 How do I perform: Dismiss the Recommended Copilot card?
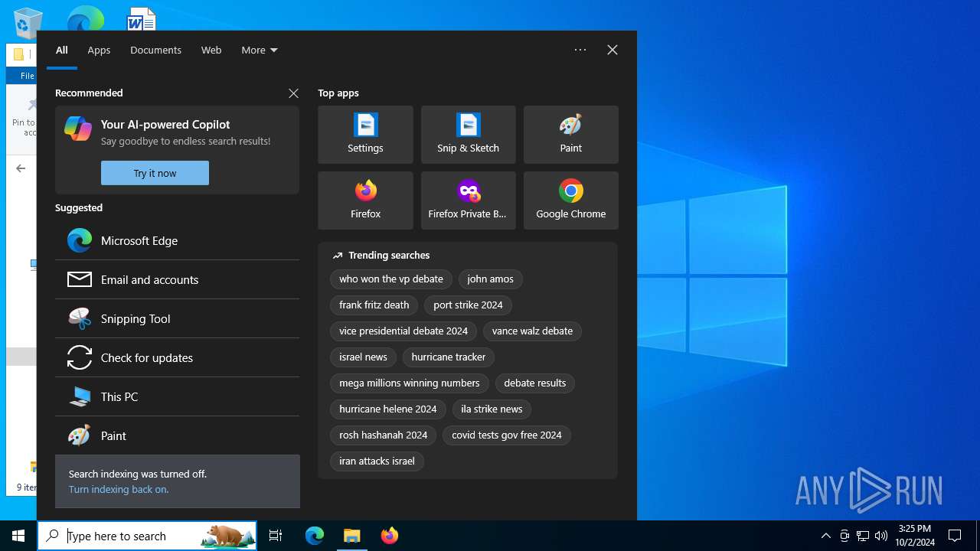pos(293,93)
